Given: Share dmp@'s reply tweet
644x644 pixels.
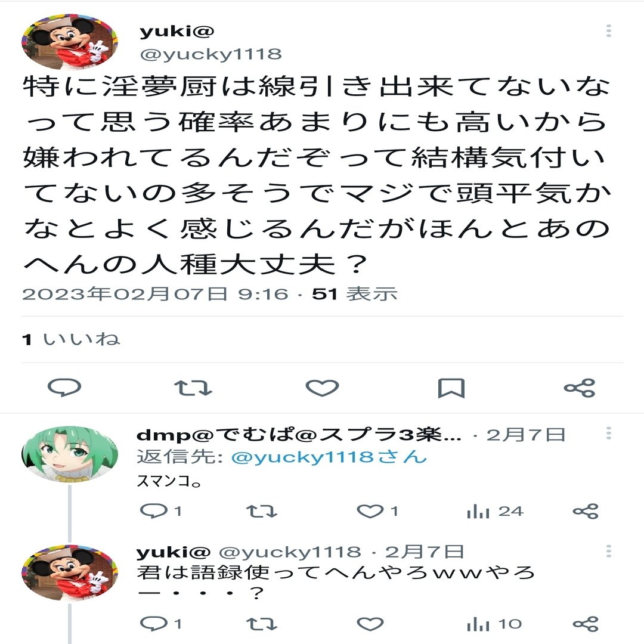Looking at the screenshot, I should [586, 512].
